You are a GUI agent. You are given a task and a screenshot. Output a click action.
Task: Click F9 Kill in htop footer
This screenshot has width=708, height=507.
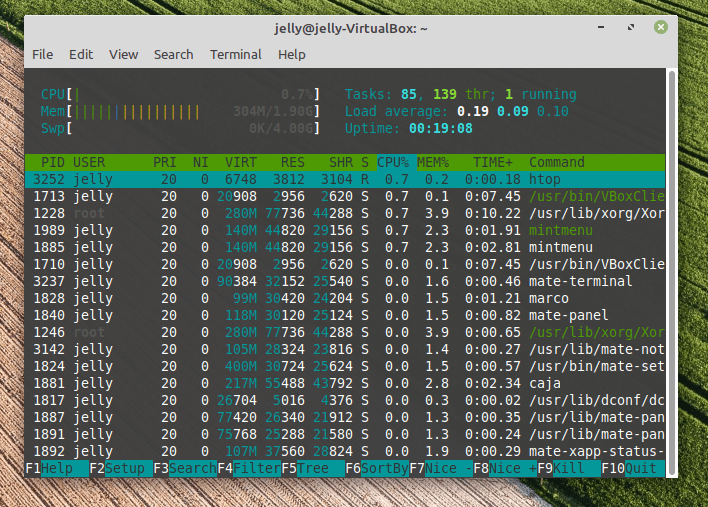point(569,468)
